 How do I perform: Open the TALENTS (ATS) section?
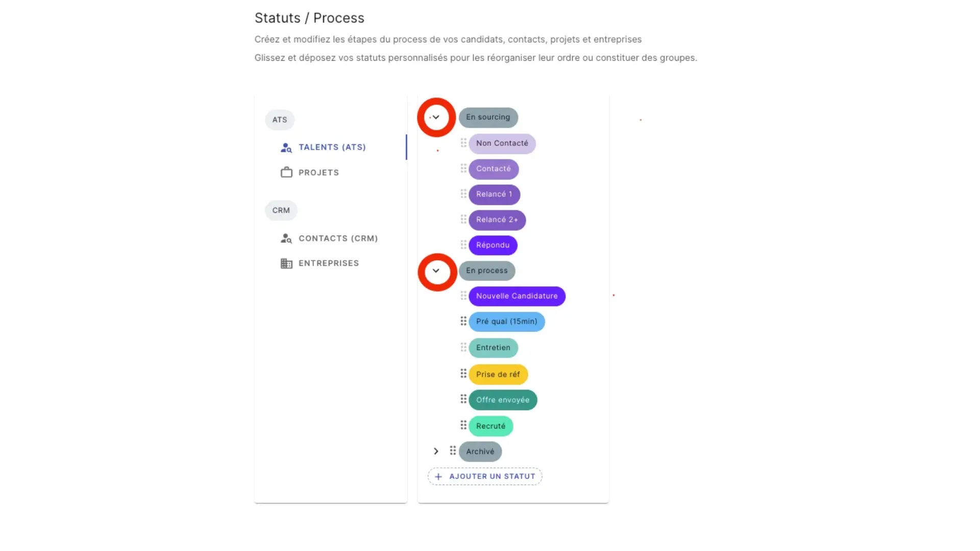[x=332, y=147]
